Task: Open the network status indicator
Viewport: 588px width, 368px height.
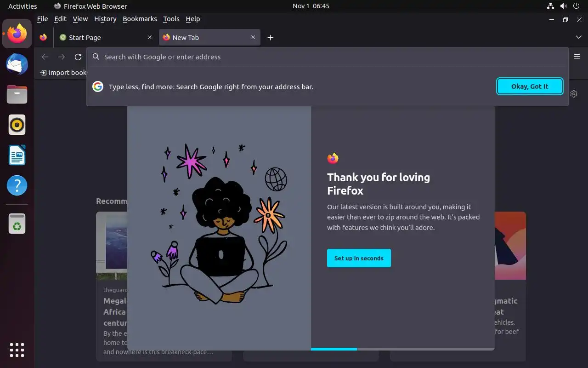Action: click(550, 6)
